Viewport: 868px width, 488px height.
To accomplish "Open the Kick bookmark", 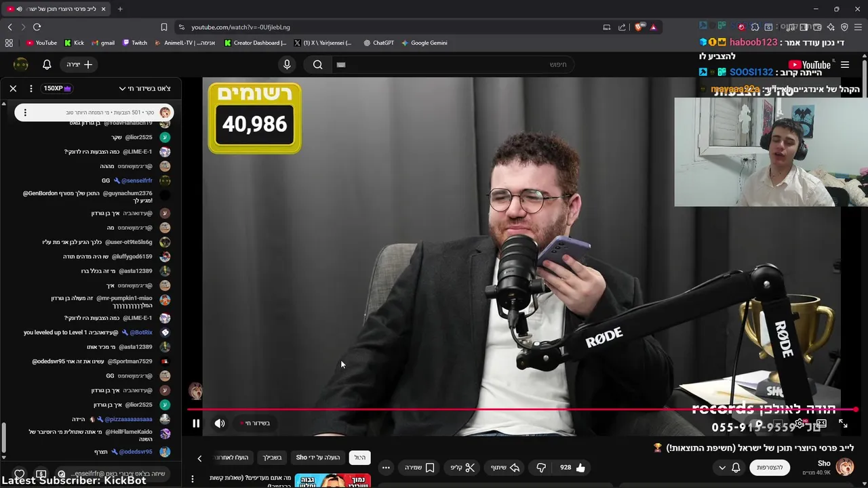I will pyautogui.click(x=74, y=43).
